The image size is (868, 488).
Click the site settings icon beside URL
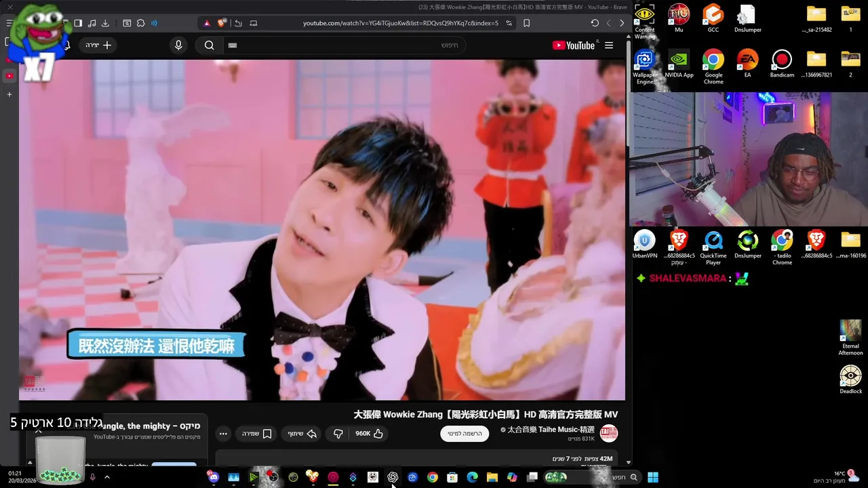tap(509, 23)
